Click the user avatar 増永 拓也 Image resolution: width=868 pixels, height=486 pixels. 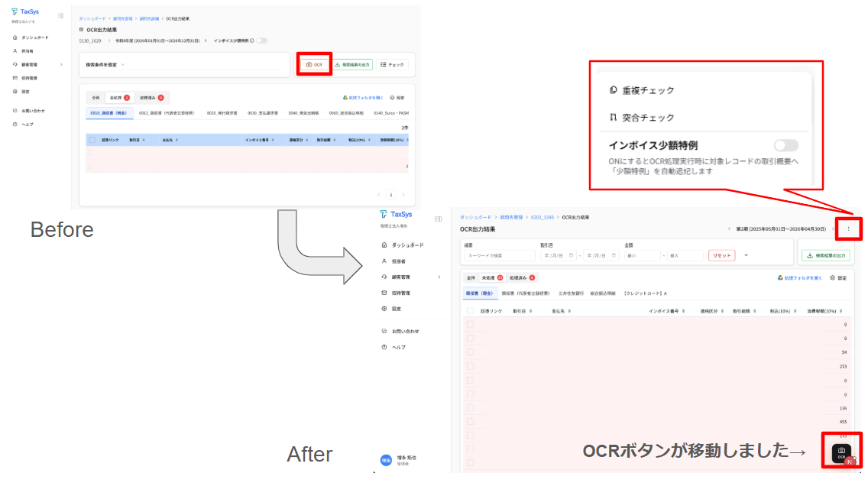click(386, 460)
